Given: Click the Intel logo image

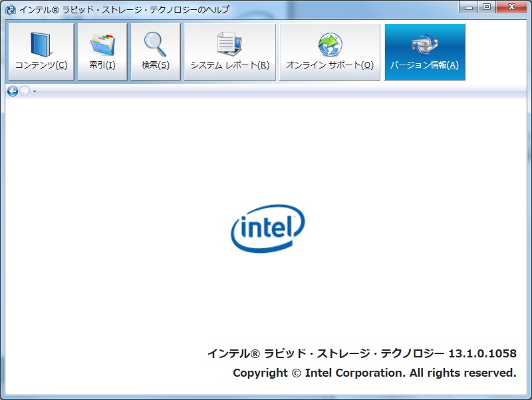Looking at the screenshot, I should pos(268,228).
